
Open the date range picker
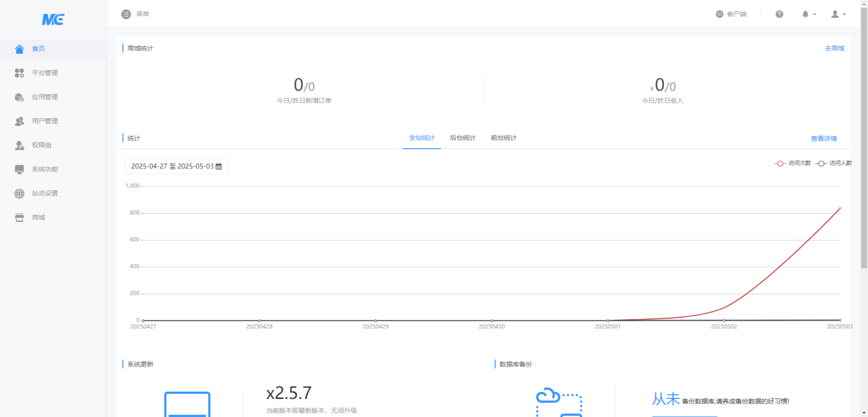coord(176,167)
